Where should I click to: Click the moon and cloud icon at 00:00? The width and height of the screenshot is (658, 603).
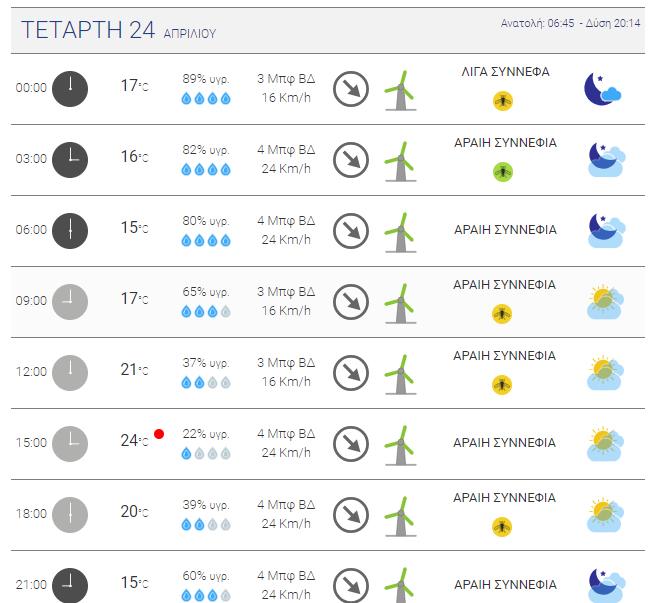point(603,89)
